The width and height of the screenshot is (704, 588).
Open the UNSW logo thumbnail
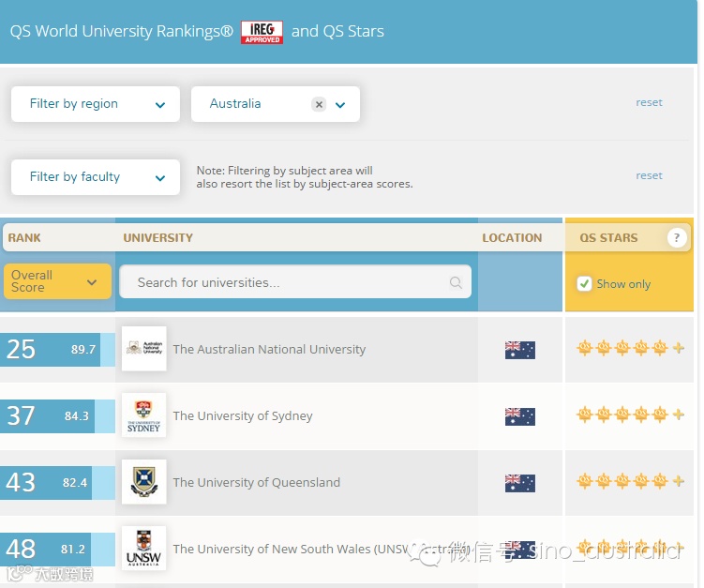[144, 548]
